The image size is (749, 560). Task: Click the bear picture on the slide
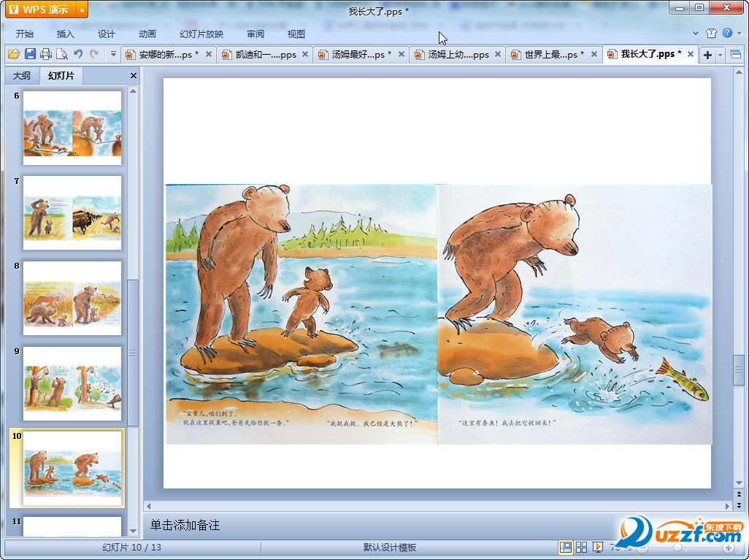(439, 315)
